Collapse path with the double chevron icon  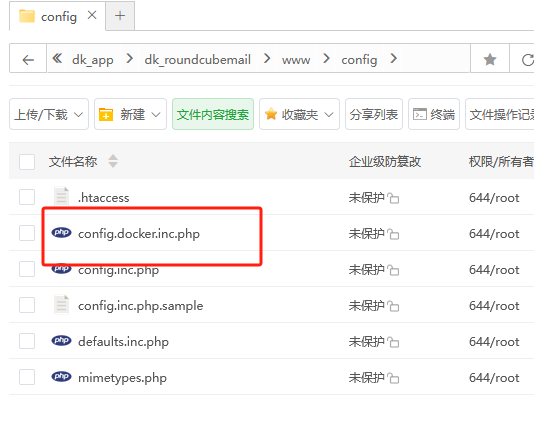click(x=57, y=59)
